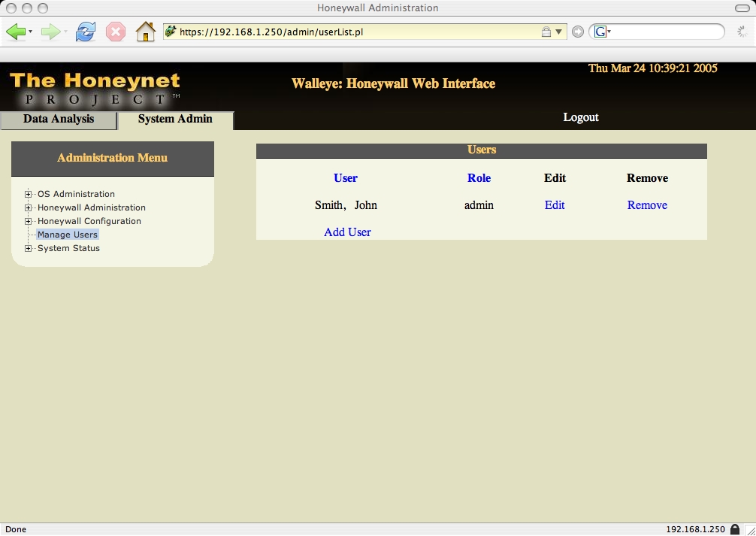Expand the OS Administration tree node
The image size is (756, 536).
point(28,194)
